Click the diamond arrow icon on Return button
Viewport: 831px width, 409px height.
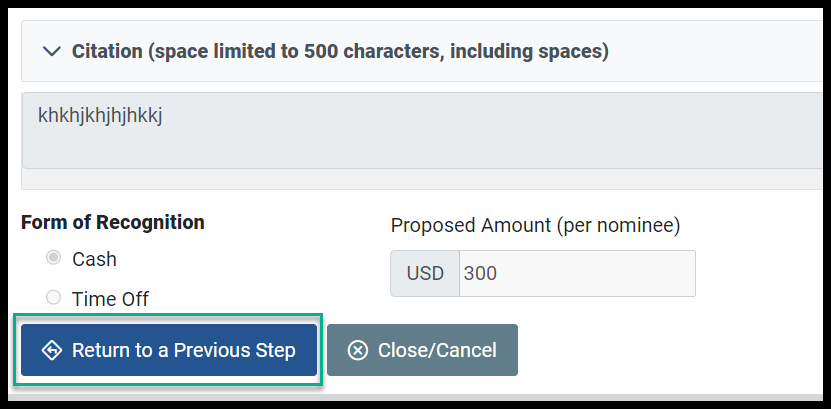tap(52, 350)
